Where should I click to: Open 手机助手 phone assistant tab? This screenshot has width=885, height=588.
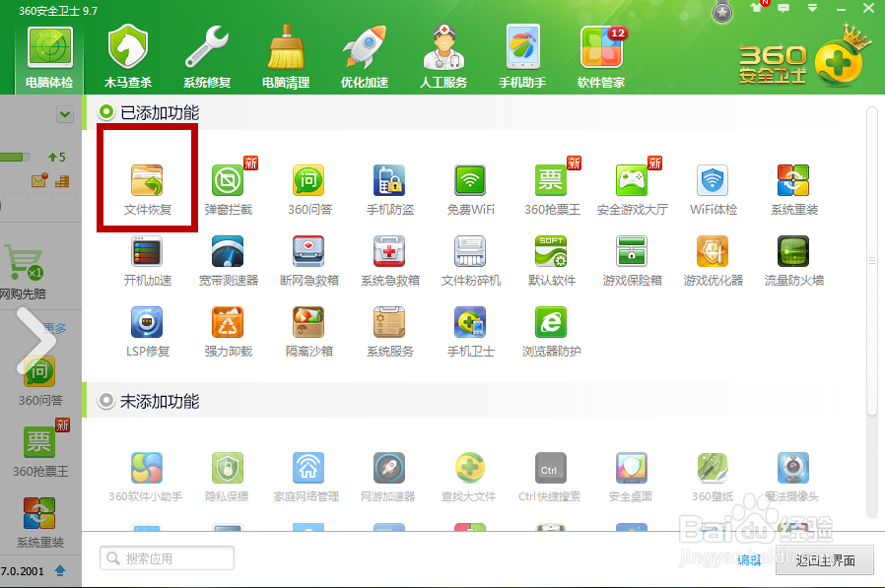click(x=522, y=57)
